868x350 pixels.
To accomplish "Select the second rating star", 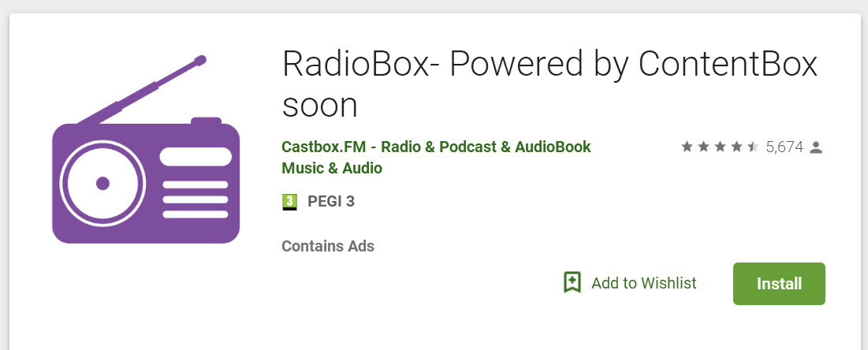I will tap(703, 147).
